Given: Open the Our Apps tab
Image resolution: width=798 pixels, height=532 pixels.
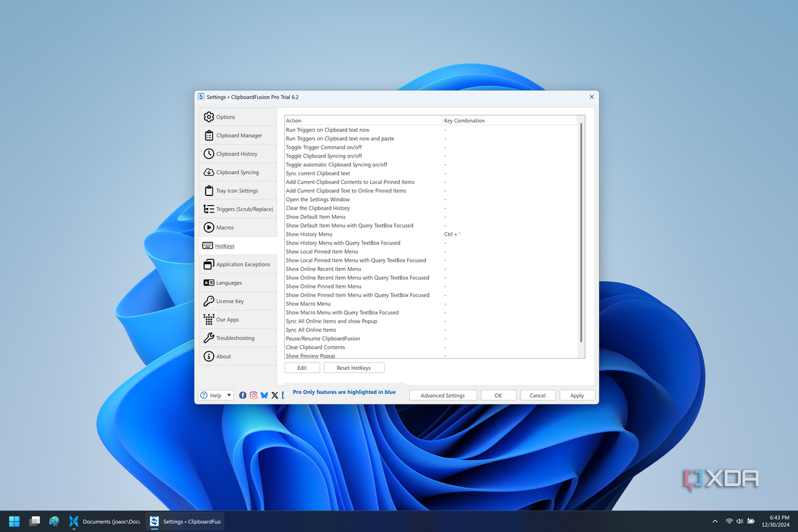Looking at the screenshot, I should [238, 320].
